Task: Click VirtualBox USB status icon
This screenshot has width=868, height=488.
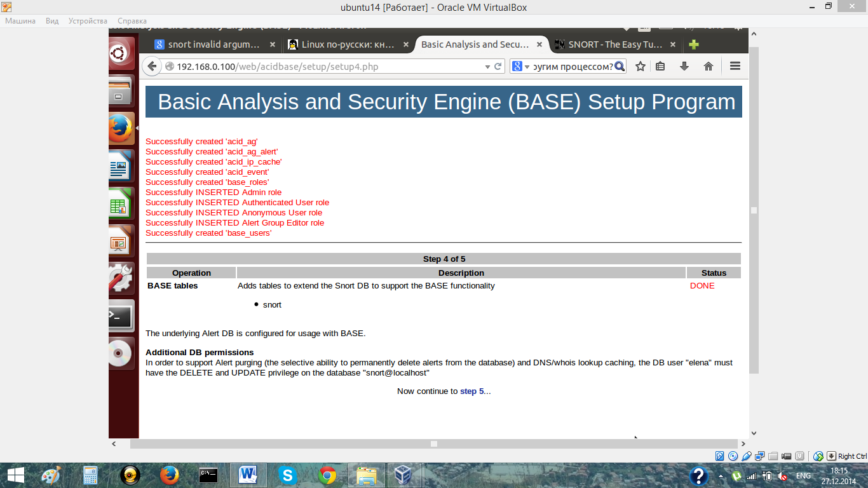Action: [x=747, y=456]
